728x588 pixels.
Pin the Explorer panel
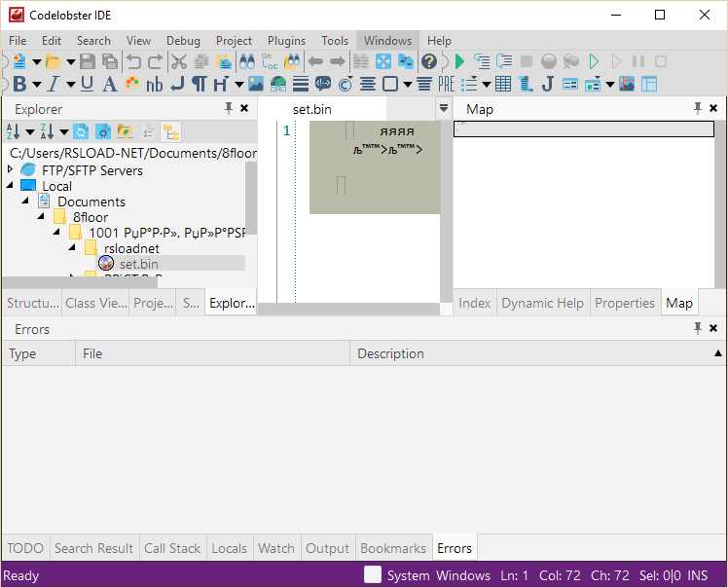229,109
